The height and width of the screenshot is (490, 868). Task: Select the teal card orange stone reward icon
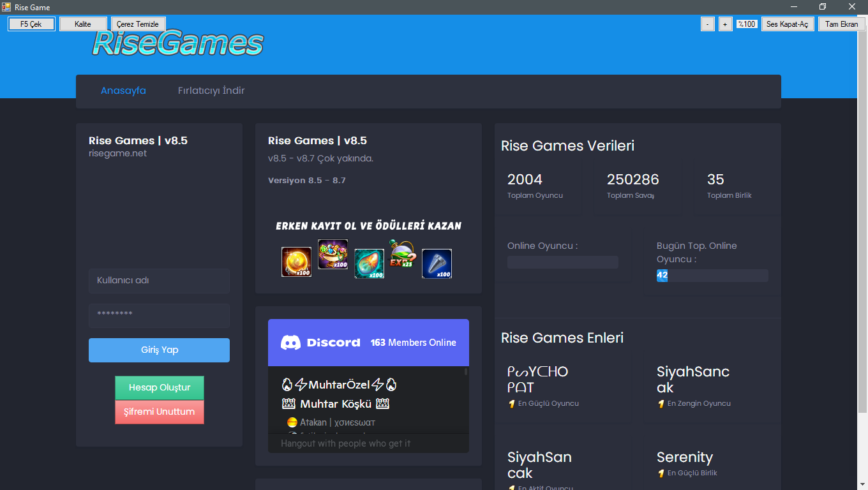pos(370,264)
